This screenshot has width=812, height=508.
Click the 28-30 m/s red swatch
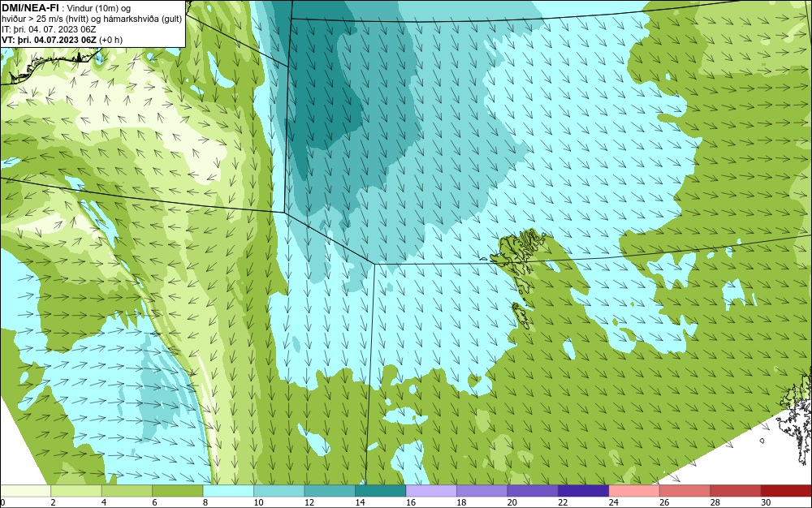(x=736, y=491)
